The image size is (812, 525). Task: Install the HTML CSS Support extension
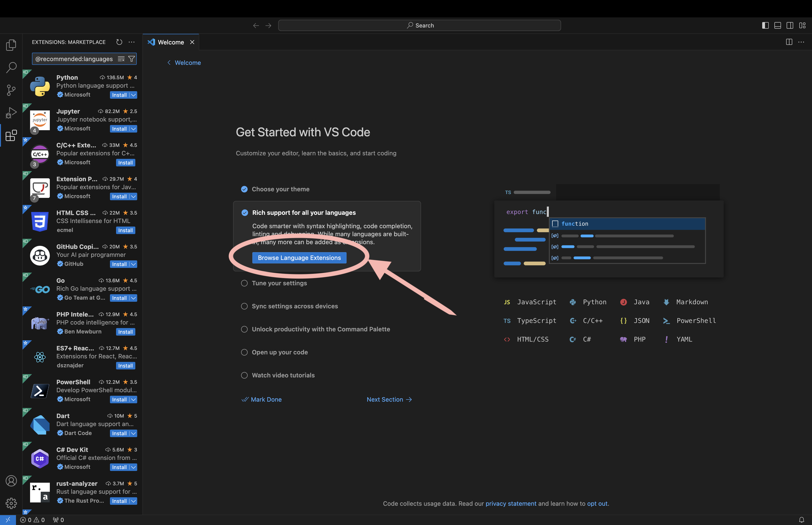coord(125,231)
